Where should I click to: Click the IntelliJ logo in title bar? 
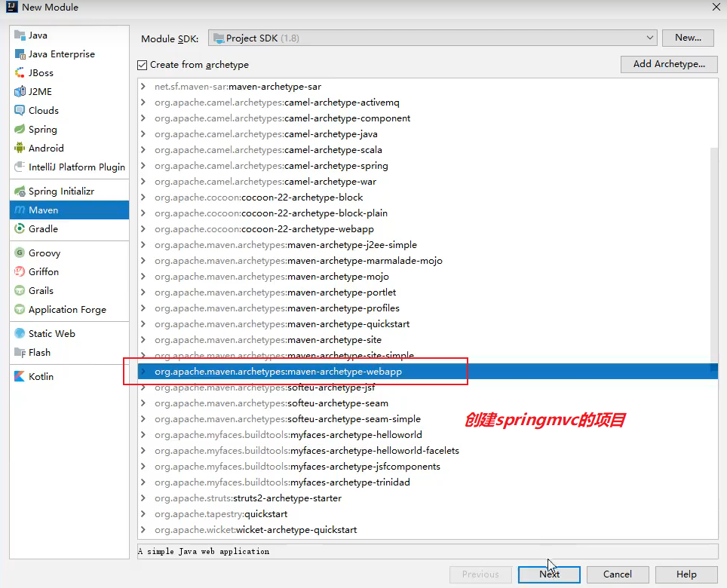pyautogui.click(x=11, y=7)
